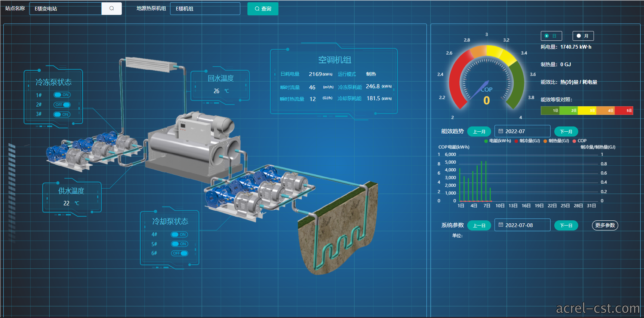The height and width of the screenshot is (318, 644).
Task: Open the 地源热泵机组 E楼机组 dropdown
Action: [205, 9]
